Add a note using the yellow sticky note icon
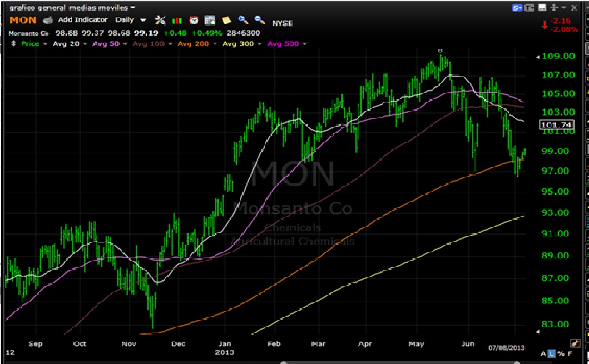This screenshot has width=589, height=364. 226,20
